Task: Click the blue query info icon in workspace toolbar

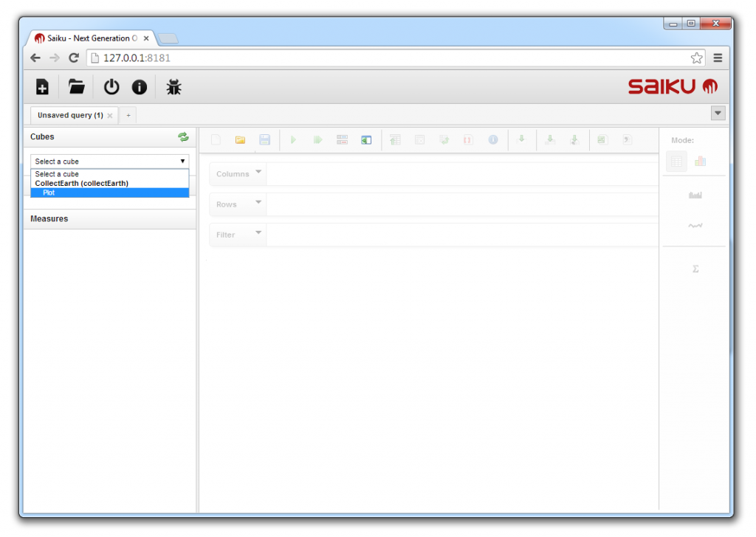Action: [492, 139]
